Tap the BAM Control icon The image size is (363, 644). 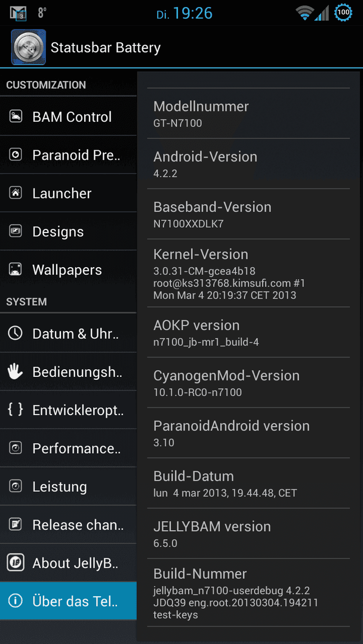[16, 117]
